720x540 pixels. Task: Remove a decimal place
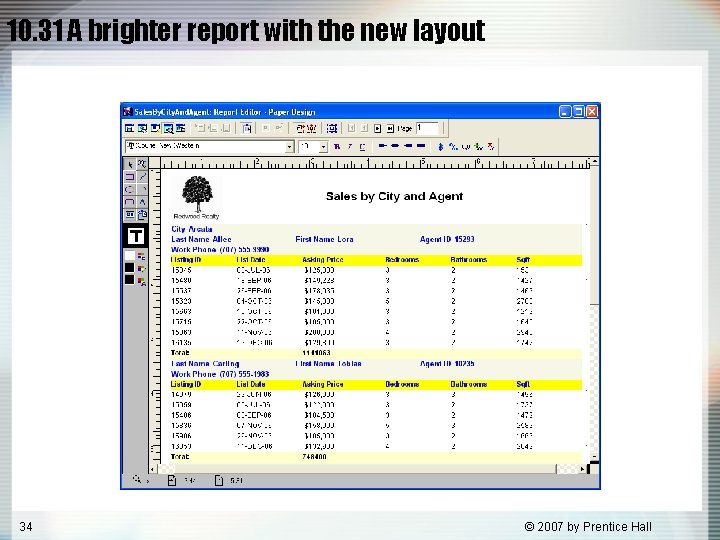491,146
